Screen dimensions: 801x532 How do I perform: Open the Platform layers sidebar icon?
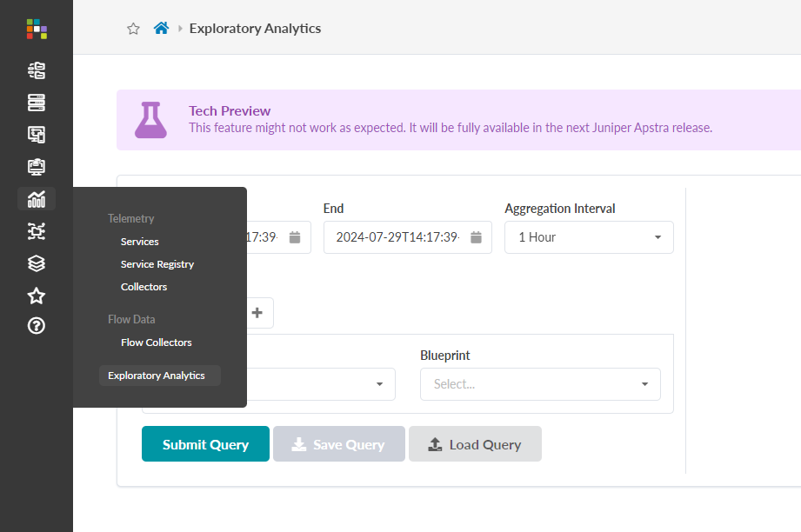click(37, 263)
